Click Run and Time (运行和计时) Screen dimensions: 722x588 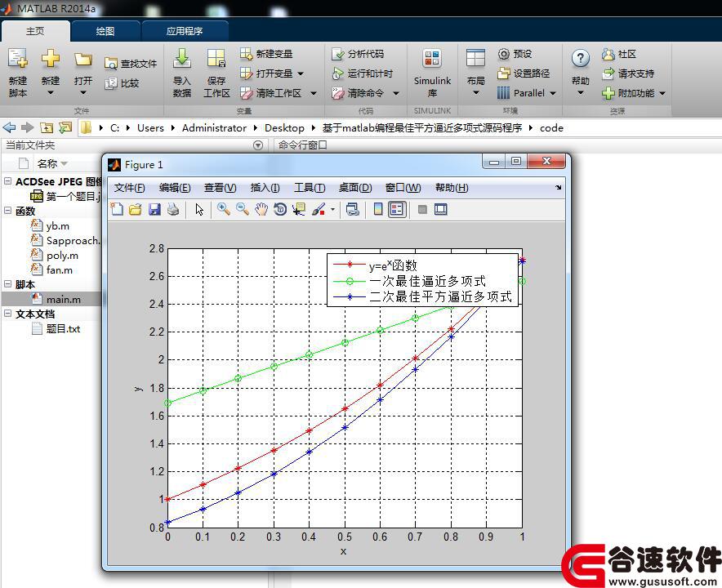(363, 73)
